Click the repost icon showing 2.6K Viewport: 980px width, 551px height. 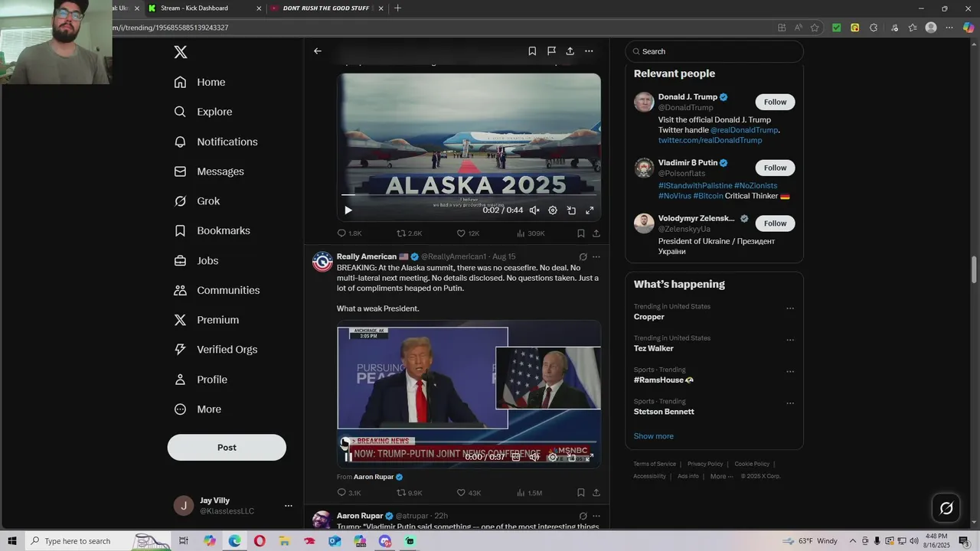409,233
